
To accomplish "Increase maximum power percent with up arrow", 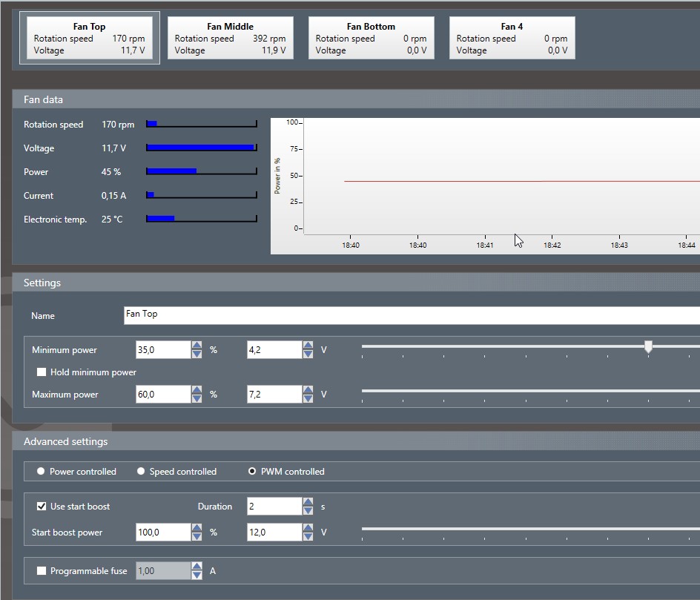I will click(x=197, y=389).
